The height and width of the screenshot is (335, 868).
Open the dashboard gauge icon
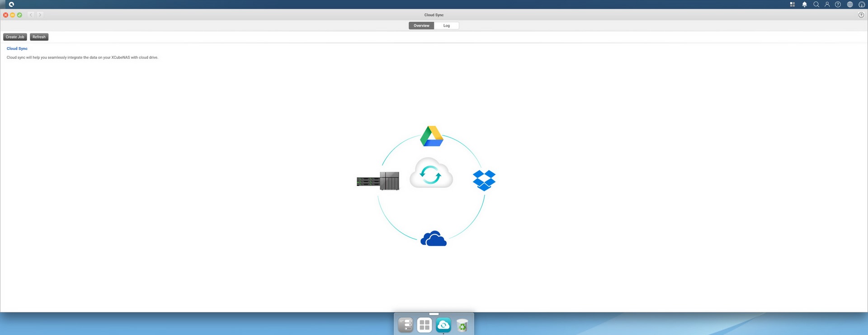[862, 4]
